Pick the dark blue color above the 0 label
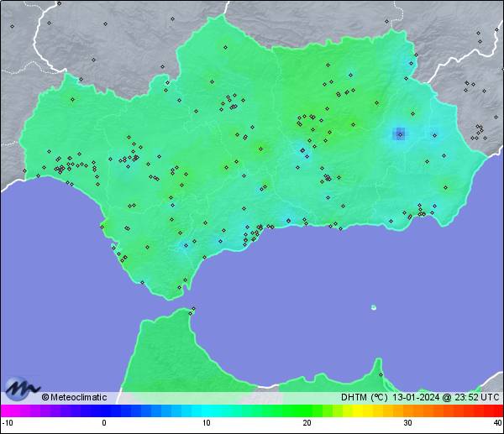This screenshot has height=434, width=504. coord(104,410)
